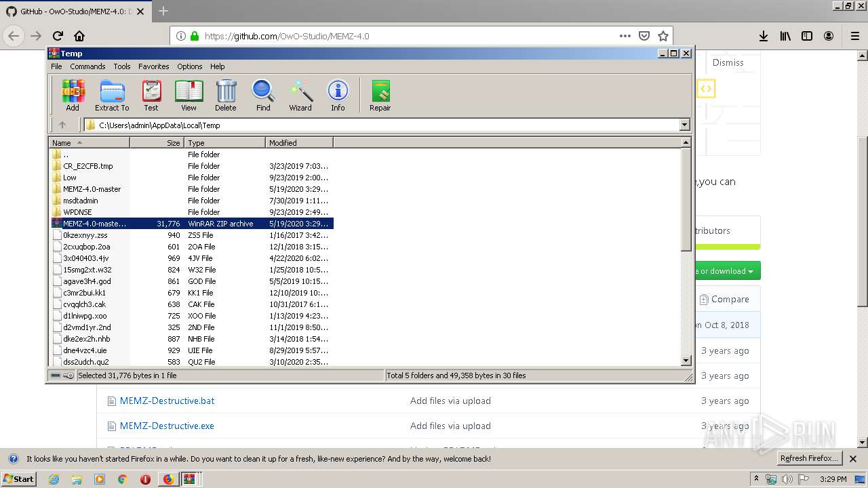Select the Low folder

tap(191, 178)
